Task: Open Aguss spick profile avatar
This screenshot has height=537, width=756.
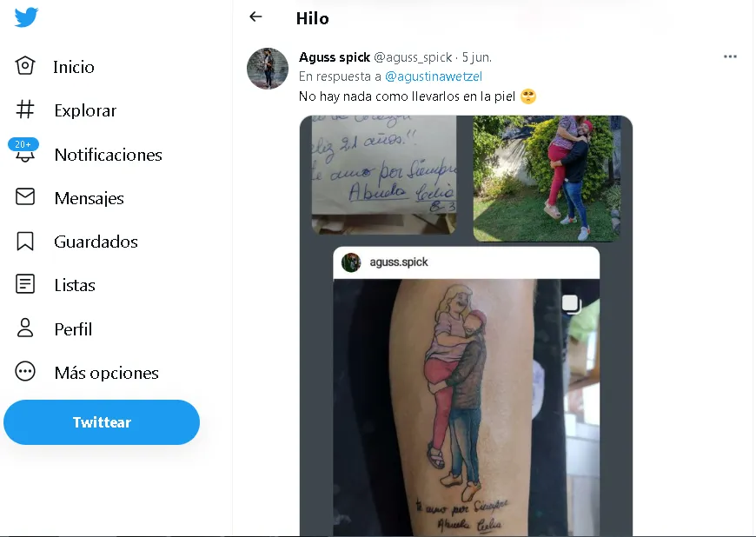Action: point(268,69)
